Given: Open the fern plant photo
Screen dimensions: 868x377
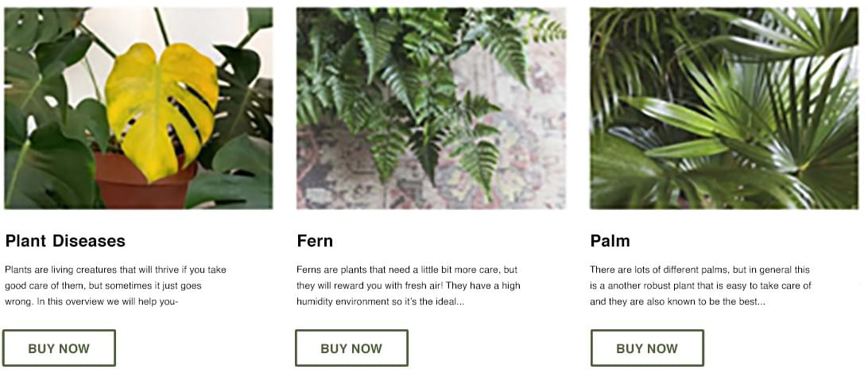Looking at the screenshot, I should pyautogui.click(x=432, y=108).
